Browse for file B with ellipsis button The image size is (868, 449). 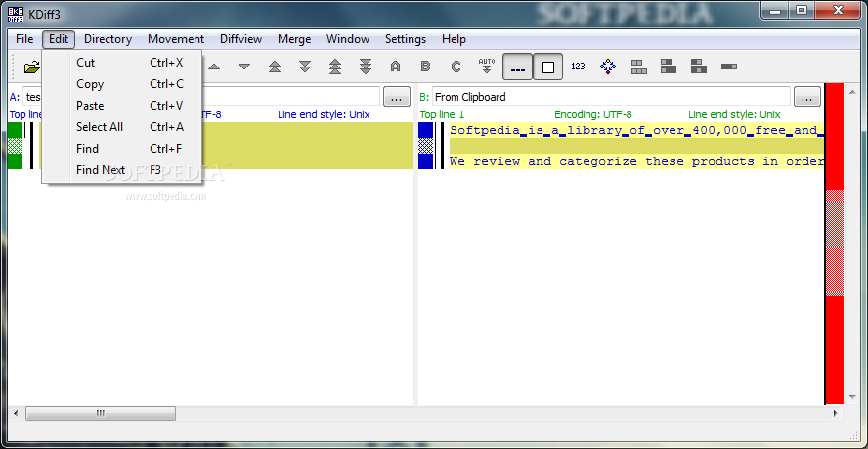[x=807, y=97]
